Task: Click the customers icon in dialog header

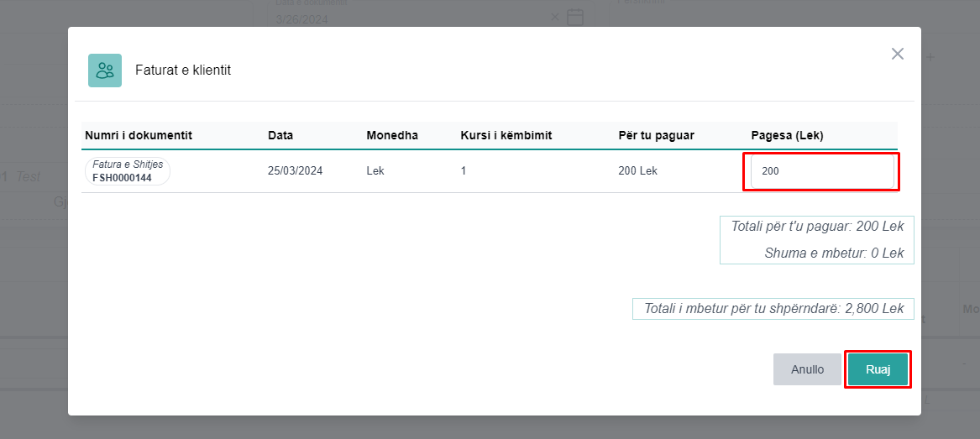Action: coord(105,71)
